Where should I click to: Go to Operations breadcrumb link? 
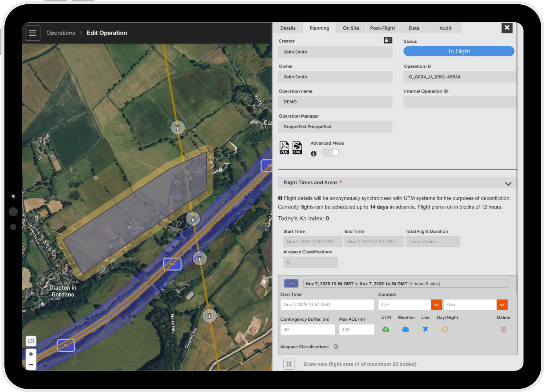click(60, 33)
